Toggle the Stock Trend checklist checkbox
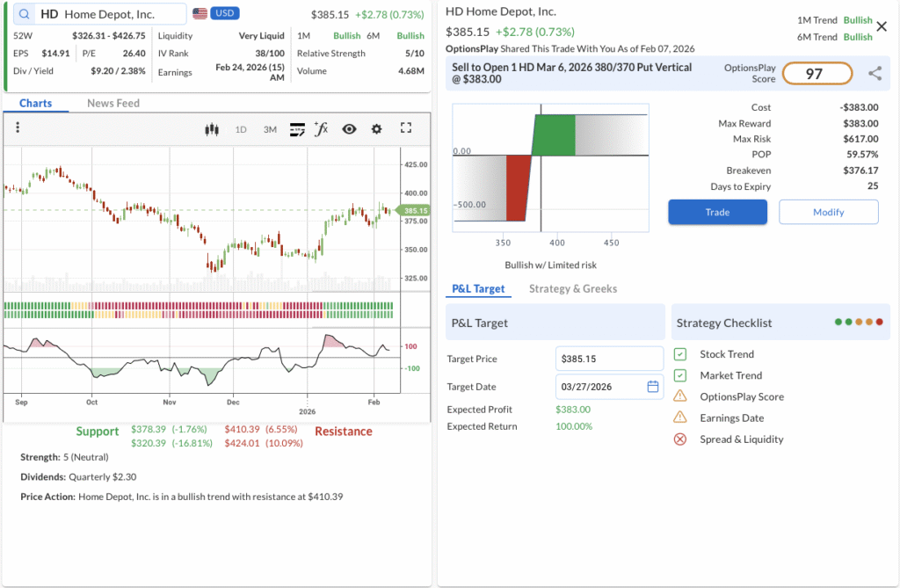The height and width of the screenshot is (588, 900). 680,354
